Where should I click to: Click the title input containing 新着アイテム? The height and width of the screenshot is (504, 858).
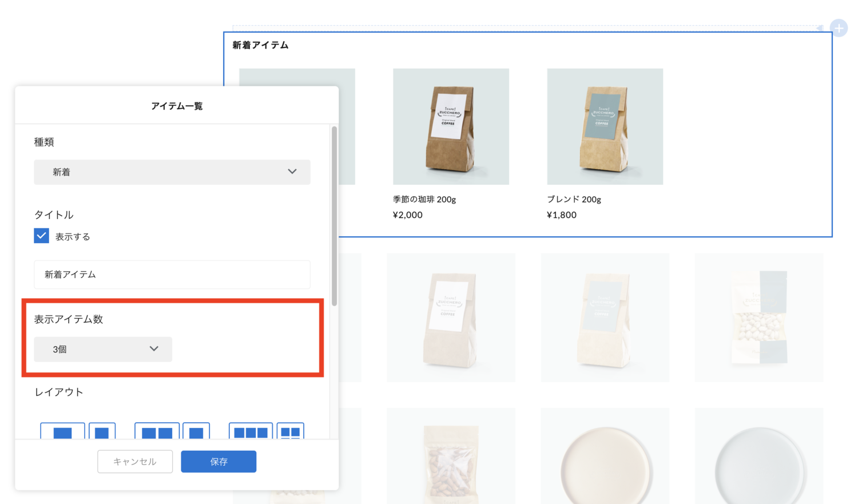click(x=172, y=275)
